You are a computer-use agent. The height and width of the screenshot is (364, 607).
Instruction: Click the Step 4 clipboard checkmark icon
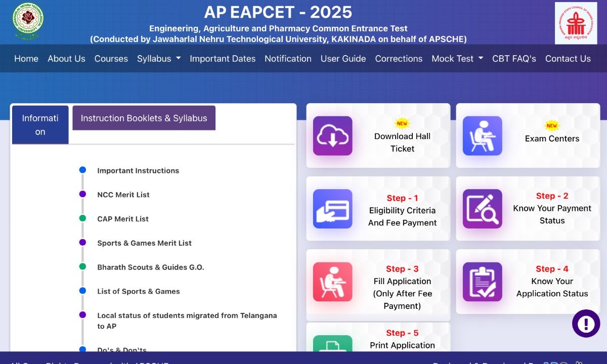click(x=482, y=282)
